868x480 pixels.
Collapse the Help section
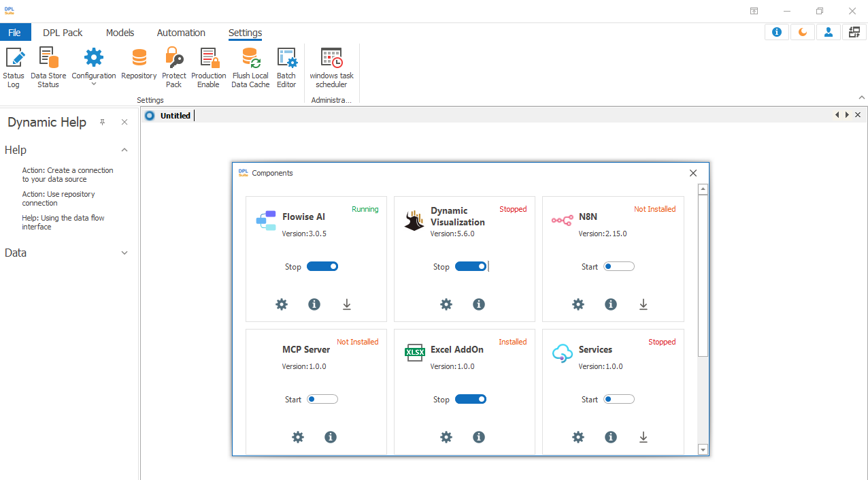[124, 150]
